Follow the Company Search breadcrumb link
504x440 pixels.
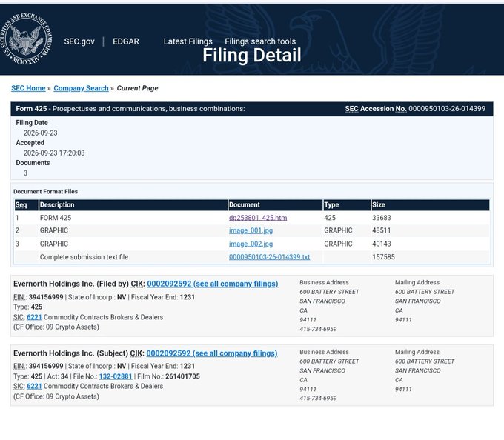pos(81,88)
